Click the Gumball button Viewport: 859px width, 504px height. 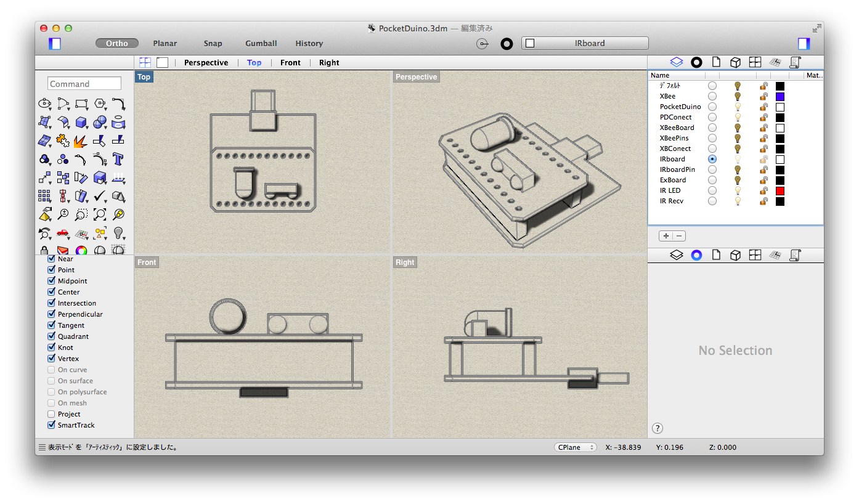[261, 43]
